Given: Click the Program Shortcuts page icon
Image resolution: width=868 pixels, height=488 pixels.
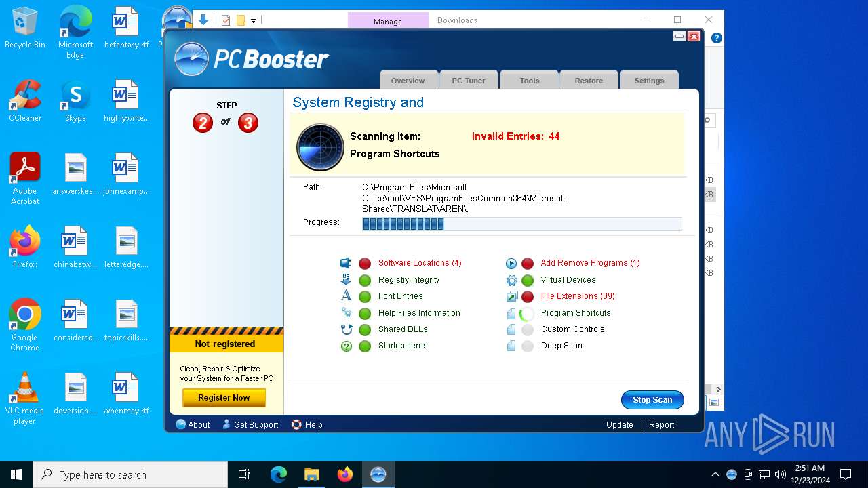Looking at the screenshot, I should [x=511, y=313].
